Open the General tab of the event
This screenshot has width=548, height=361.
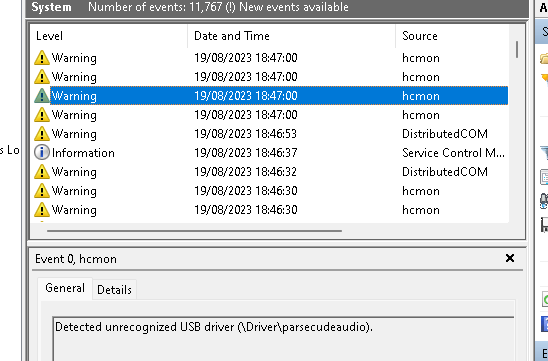pos(65,288)
